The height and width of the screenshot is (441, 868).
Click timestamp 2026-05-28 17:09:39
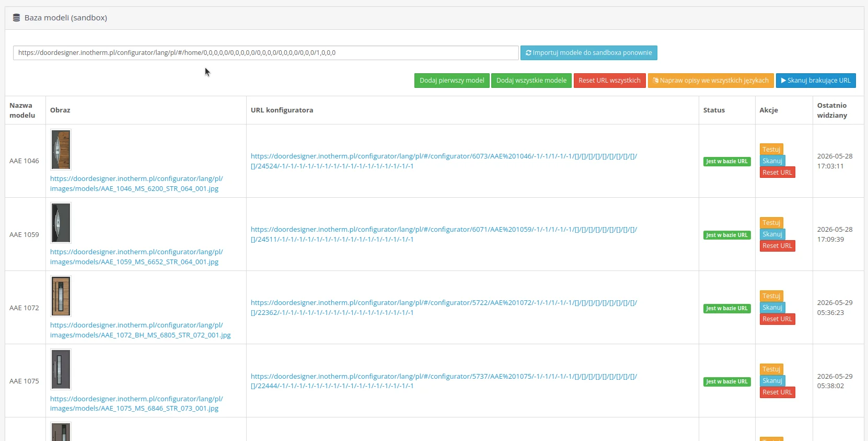(x=835, y=234)
